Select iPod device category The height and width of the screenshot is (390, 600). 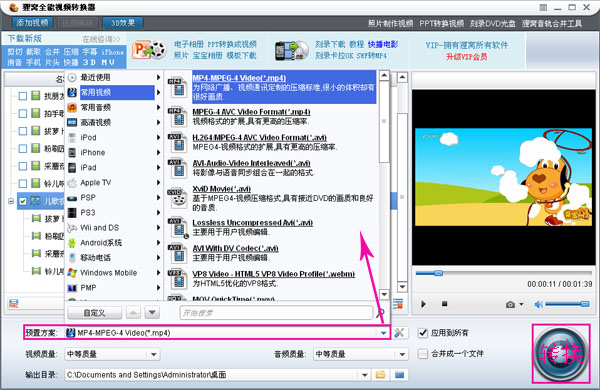(111, 137)
